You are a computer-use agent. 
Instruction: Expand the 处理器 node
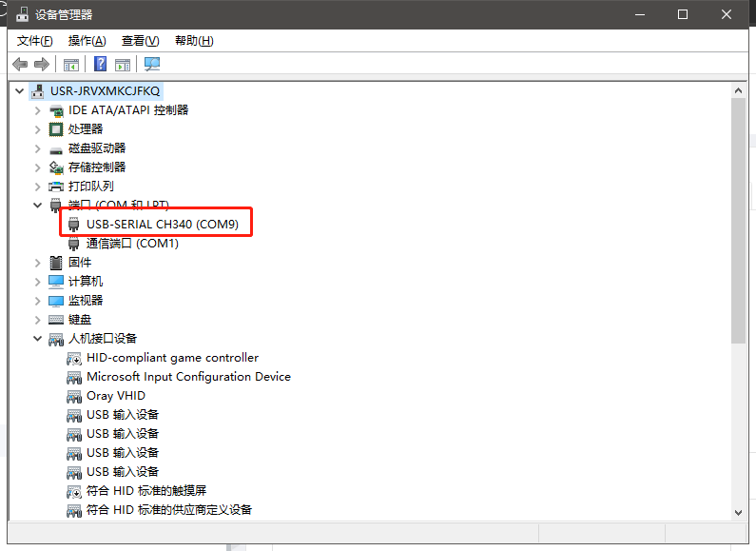[x=38, y=129]
